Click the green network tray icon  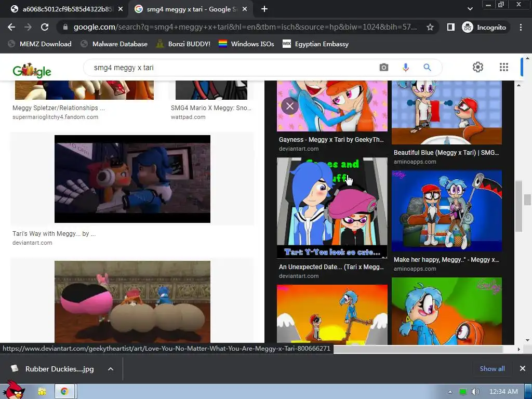point(463,392)
